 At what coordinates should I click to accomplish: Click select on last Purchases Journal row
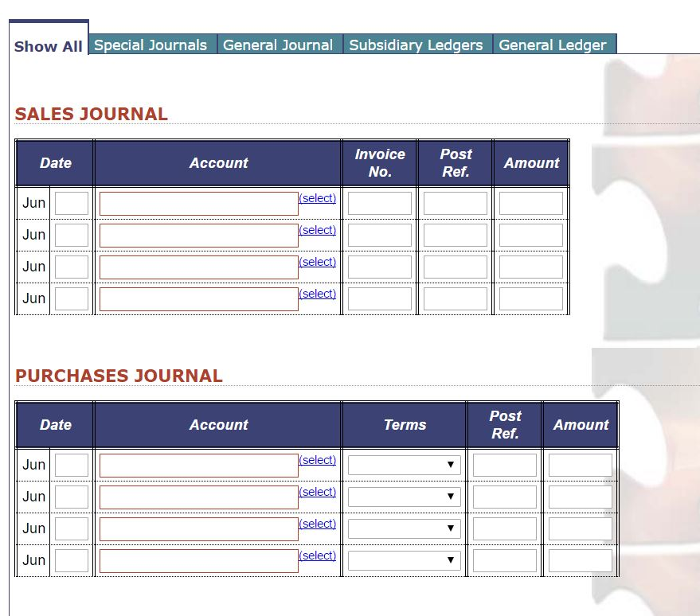pos(317,556)
